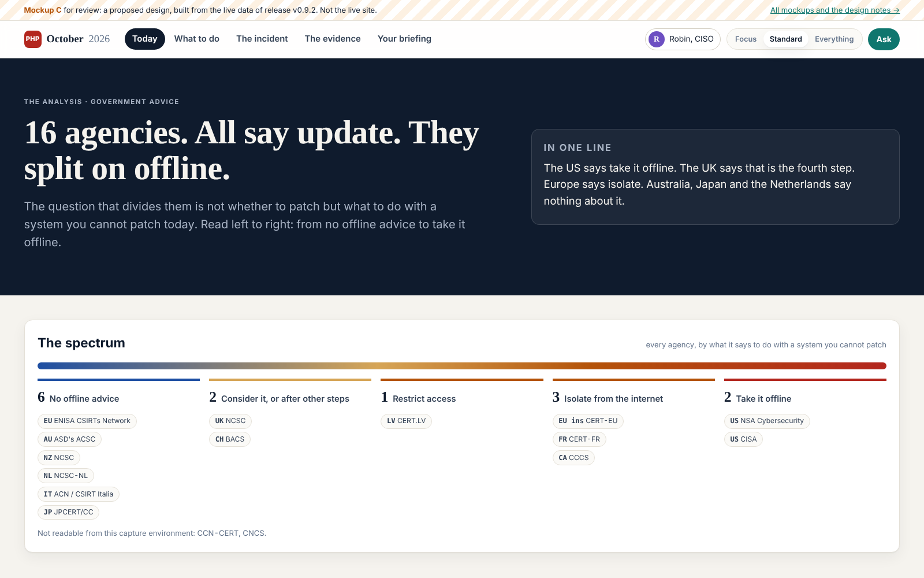This screenshot has height=578, width=924.
Task: Switch to The evidence tab
Action: pyautogui.click(x=333, y=39)
